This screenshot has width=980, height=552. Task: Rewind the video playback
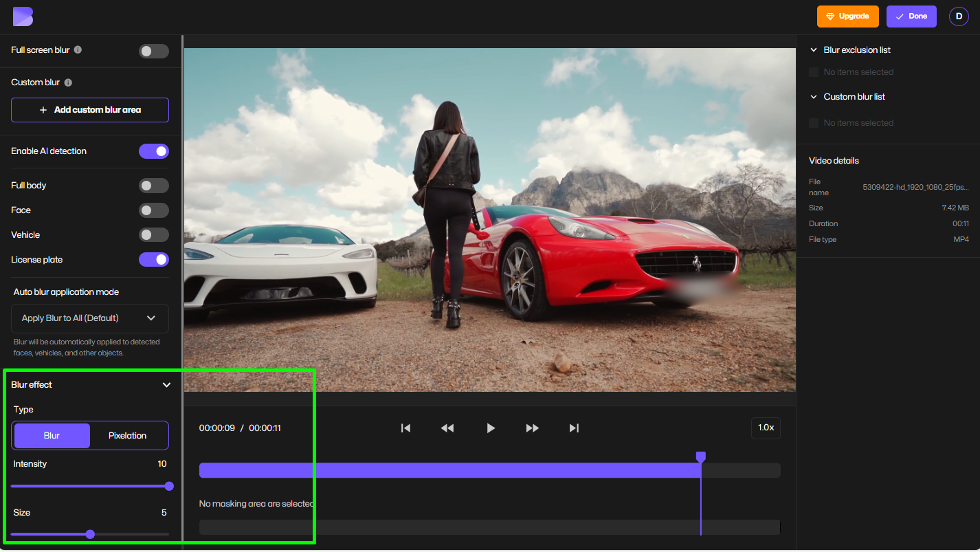pyautogui.click(x=447, y=428)
